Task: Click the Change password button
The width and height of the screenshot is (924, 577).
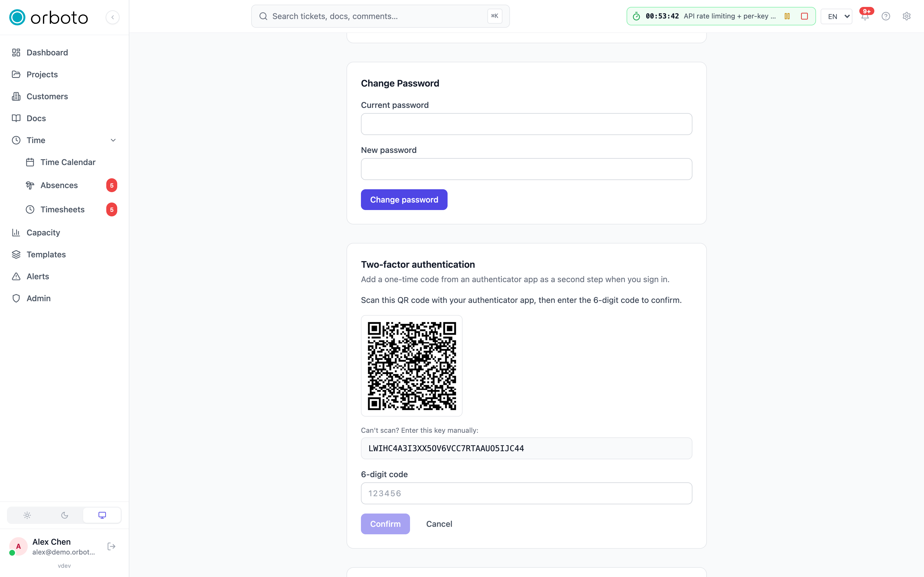Action: click(404, 200)
